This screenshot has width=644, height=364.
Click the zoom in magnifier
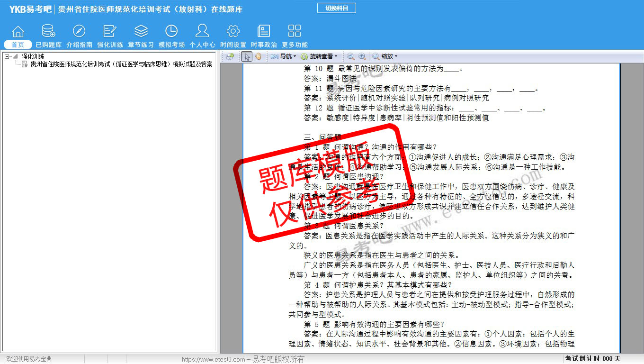[362, 56]
